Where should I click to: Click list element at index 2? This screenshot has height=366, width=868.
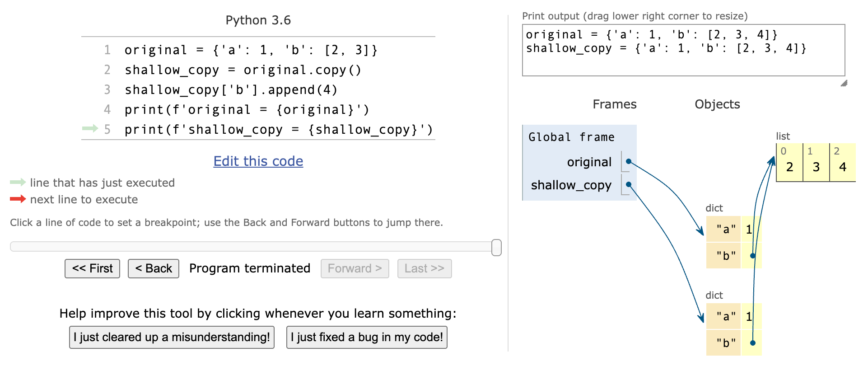click(843, 163)
